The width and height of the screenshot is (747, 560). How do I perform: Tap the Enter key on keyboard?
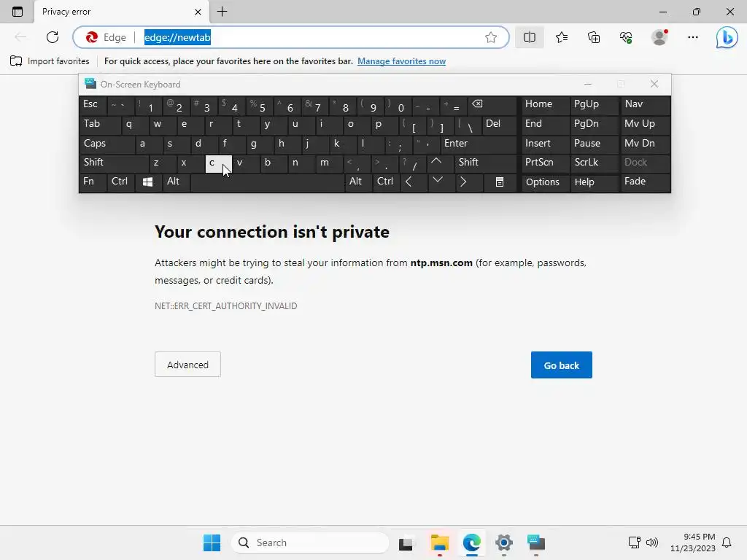[x=479, y=144]
